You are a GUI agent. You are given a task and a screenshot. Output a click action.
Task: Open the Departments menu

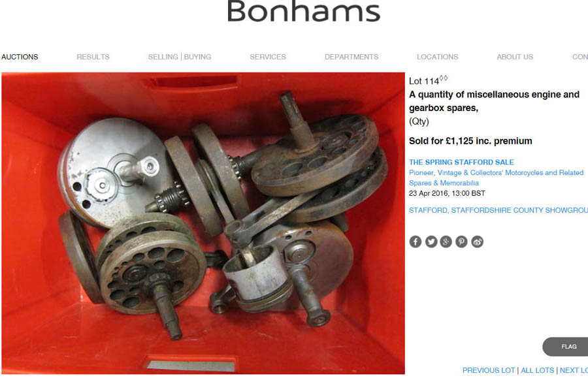(351, 57)
